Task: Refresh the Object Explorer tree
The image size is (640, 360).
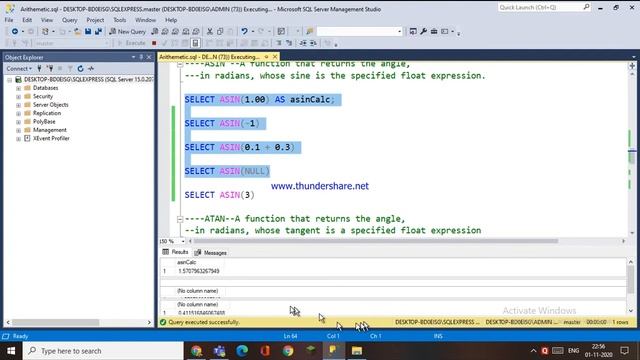Action: pyautogui.click(x=80, y=69)
